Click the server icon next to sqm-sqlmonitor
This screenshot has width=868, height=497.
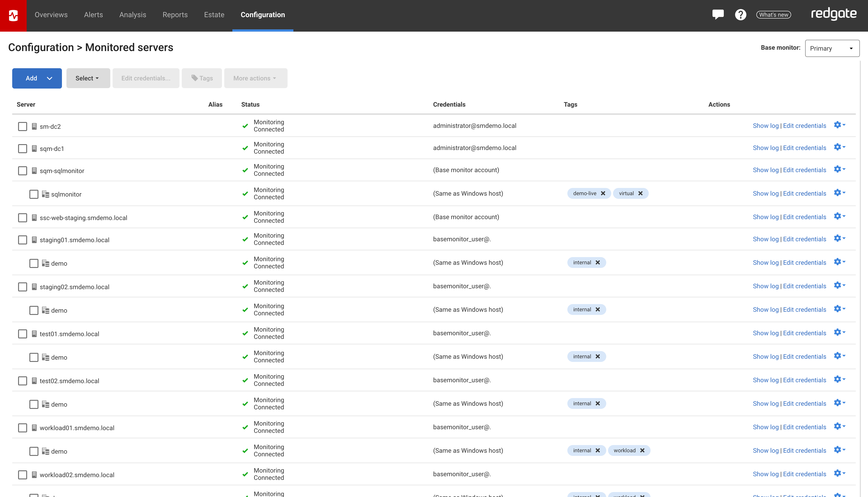(x=34, y=170)
